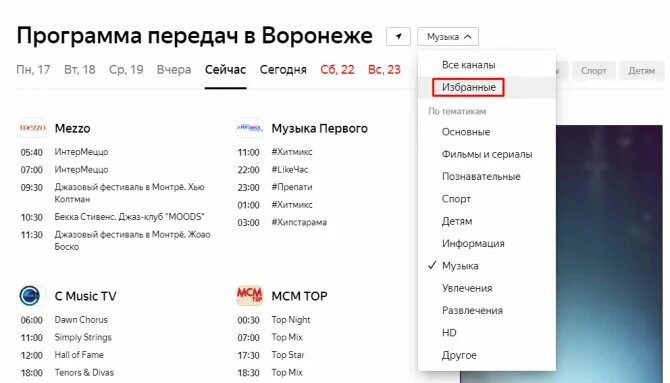The image size is (670, 383).
Task: Open Джазовый фестиваль в Монтрё. Жоао Боско
Action: pyautogui.click(x=132, y=240)
